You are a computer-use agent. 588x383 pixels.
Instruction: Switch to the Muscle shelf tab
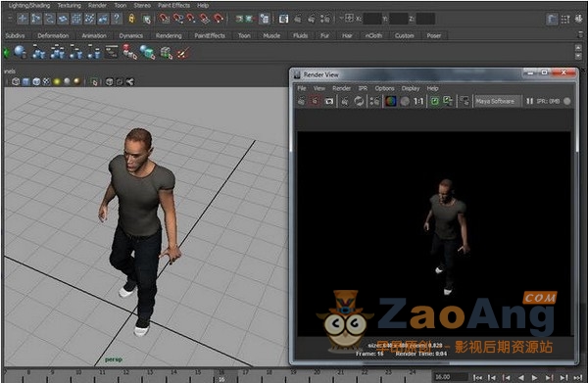(271, 35)
